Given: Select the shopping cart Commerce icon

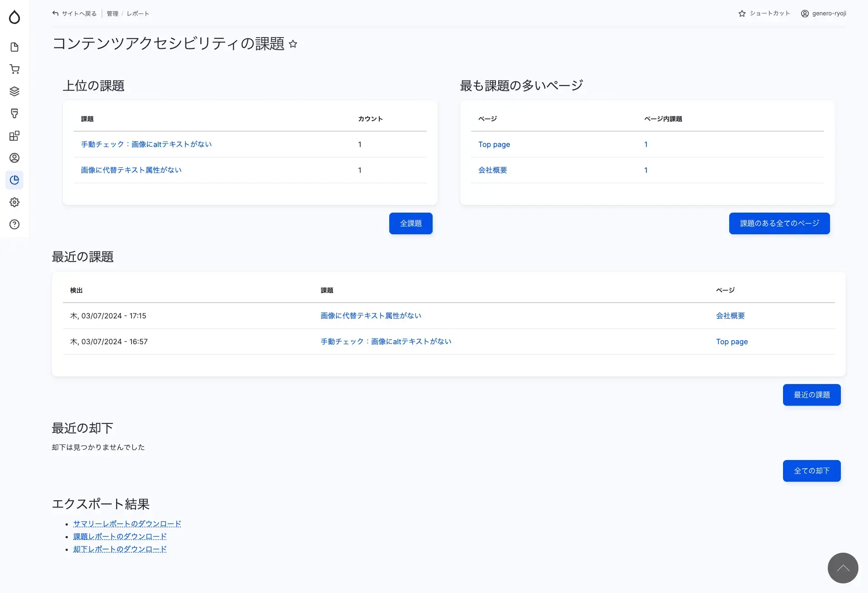Looking at the screenshot, I should 14,69.
